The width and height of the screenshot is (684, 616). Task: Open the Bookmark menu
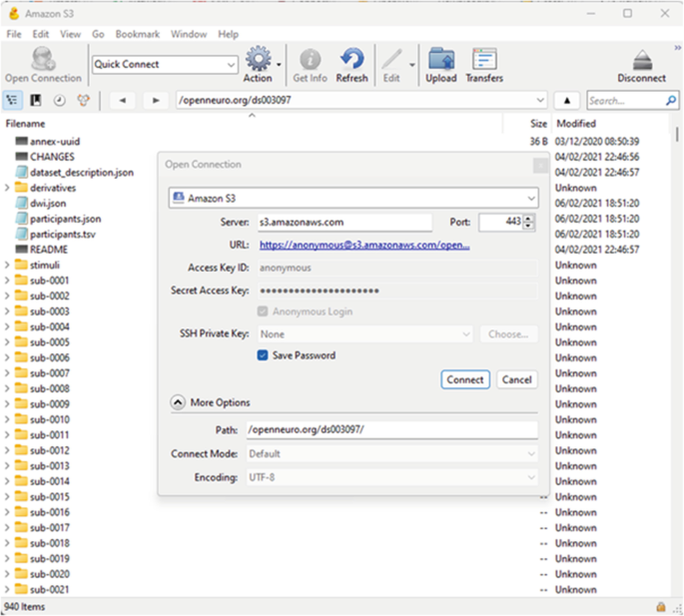point(138,34)
